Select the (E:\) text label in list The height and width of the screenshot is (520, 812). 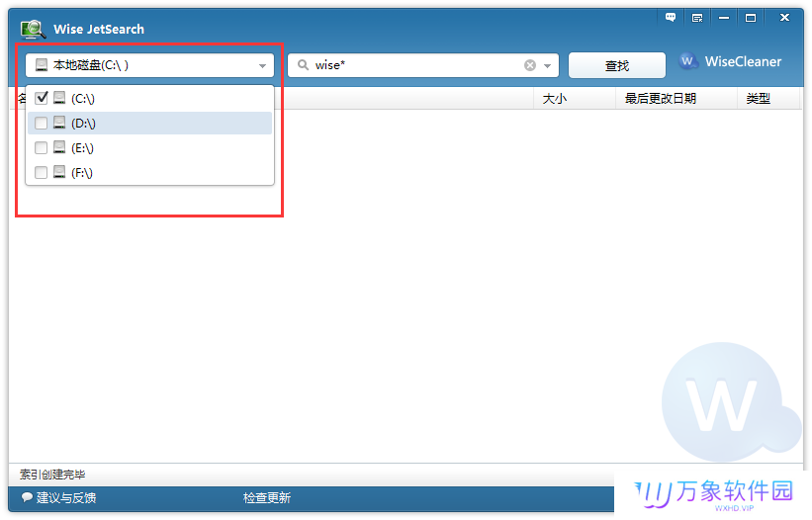coord(82,148)
